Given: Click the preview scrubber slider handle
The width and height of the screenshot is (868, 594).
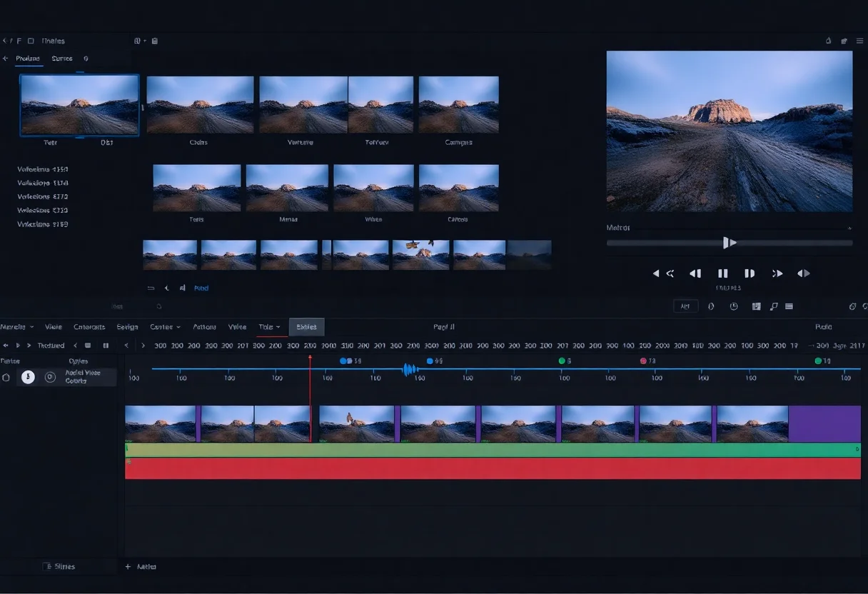Looking at the screenshot, I should [729, 243].
